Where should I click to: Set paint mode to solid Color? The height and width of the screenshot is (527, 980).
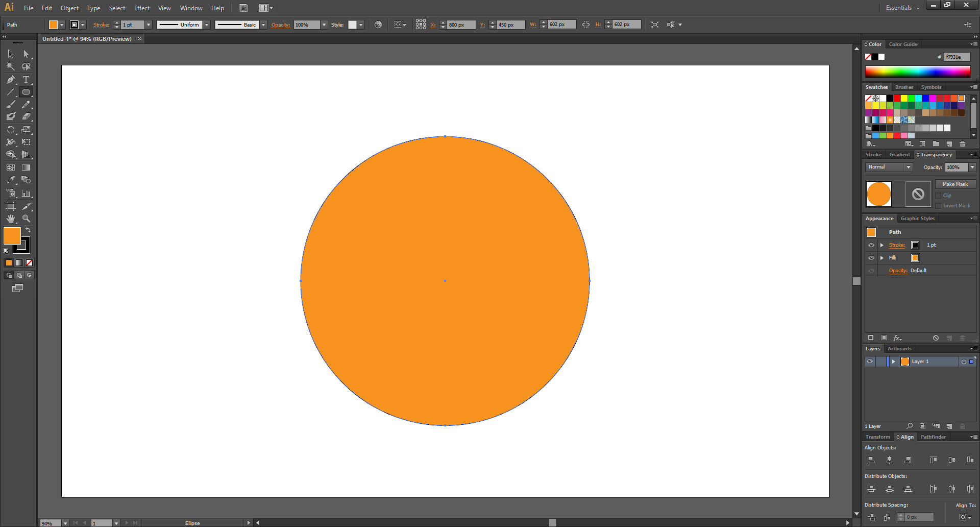pyautogui.click(x=9, y=262)
